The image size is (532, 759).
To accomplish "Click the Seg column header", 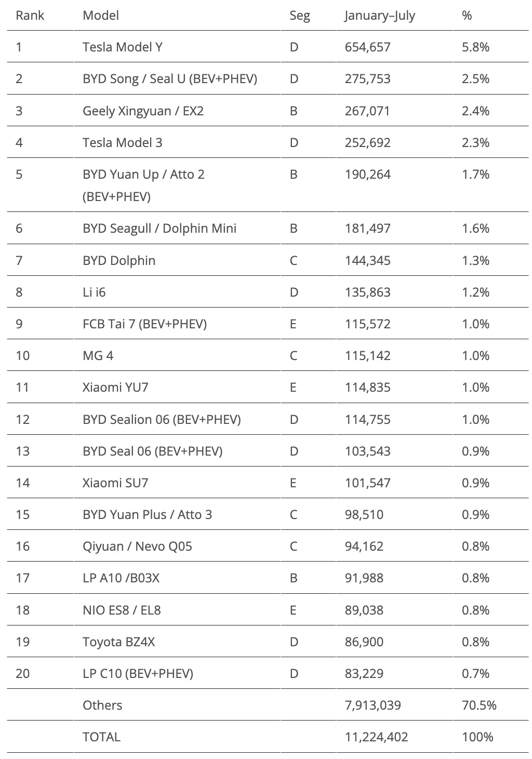I will [300, 16].
